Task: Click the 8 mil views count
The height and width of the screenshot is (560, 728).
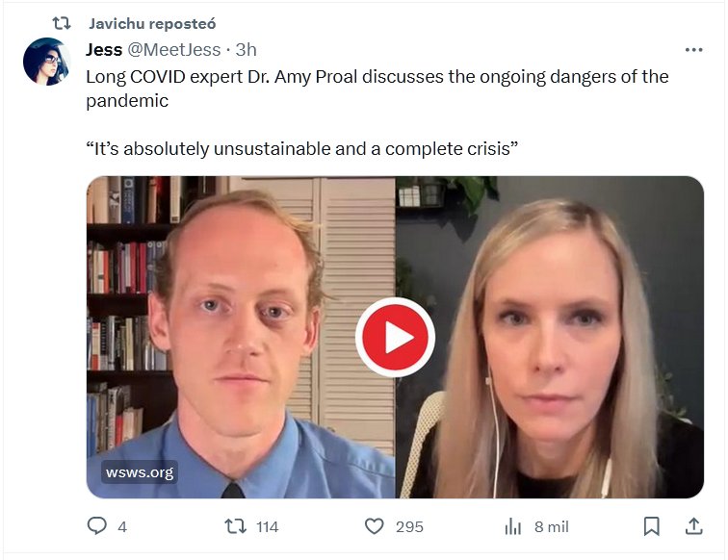Action: (x=551, y=526)
